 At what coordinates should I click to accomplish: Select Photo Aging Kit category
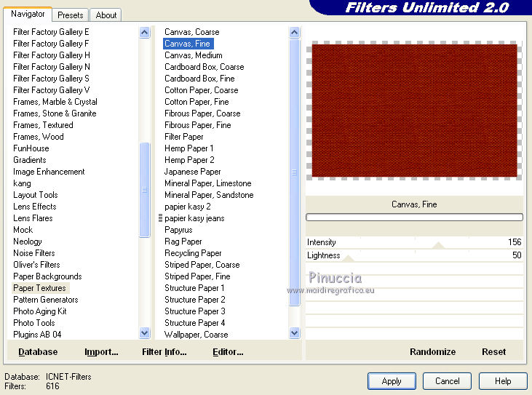click(x=40, y=311)
